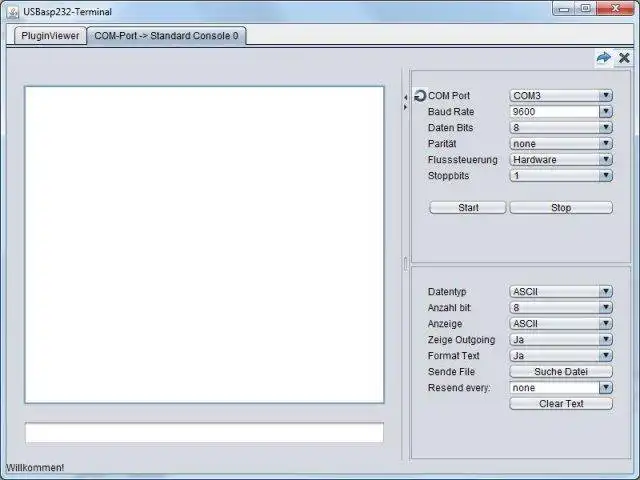Select COM-Port Standard Console 0 tab
This screenshot has height=480, width=640.
coord(166,36)
